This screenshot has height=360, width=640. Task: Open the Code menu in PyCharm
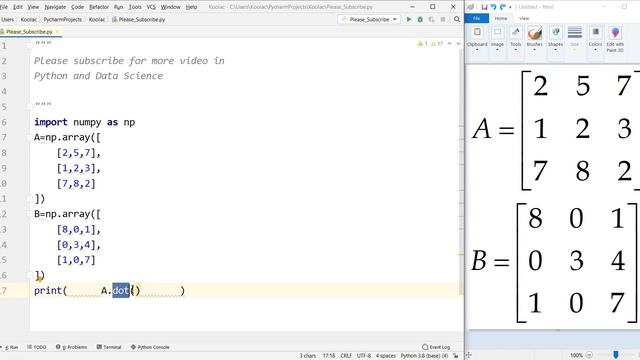(77, 7)
